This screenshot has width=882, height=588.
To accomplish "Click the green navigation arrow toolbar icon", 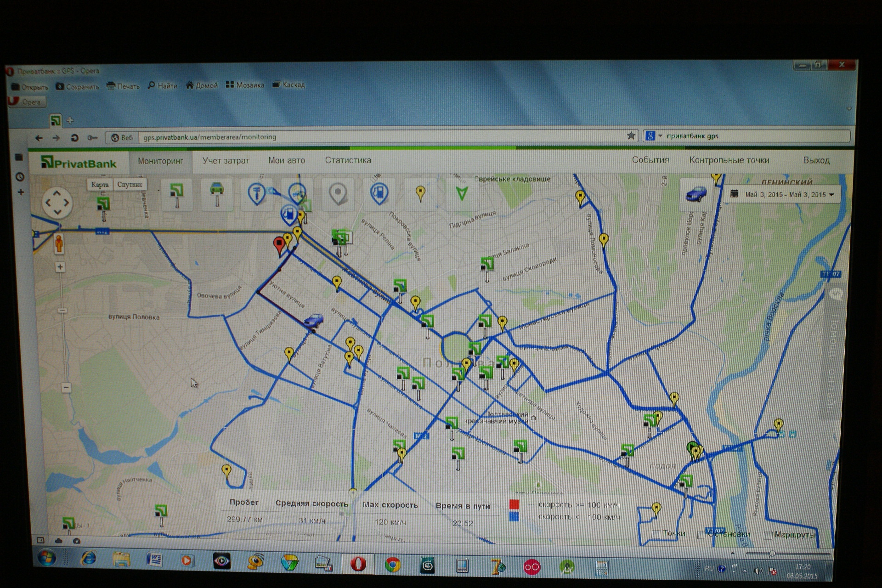I will click(462, 193).
